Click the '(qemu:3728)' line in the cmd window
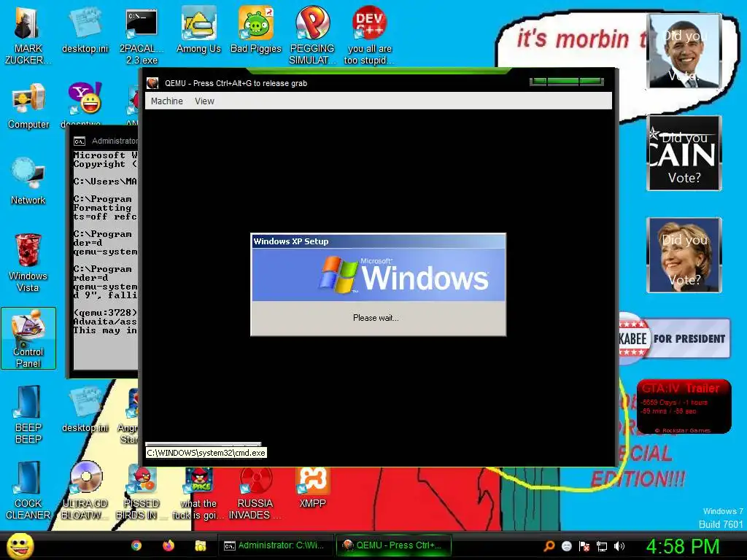Viewport: 747px width, 560px height. tap(105, 312)
